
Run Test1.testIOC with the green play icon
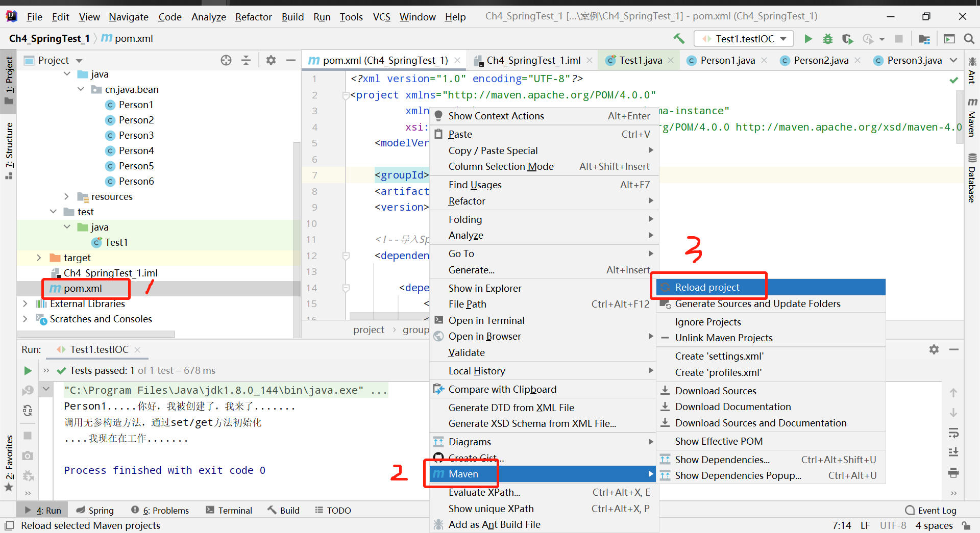[x=808, y=38]
